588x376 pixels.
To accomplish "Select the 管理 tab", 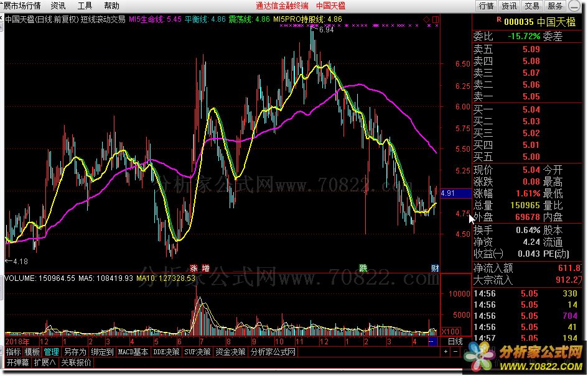I will pos(52,352).
